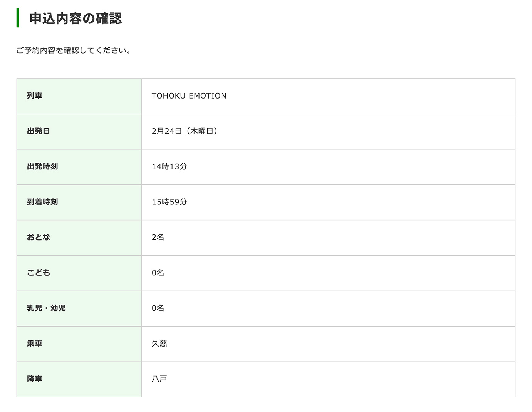The height and width of the screenshot is (412, 532).
Task: Select the 久慈 boarding station value
Action: [159, 344]
